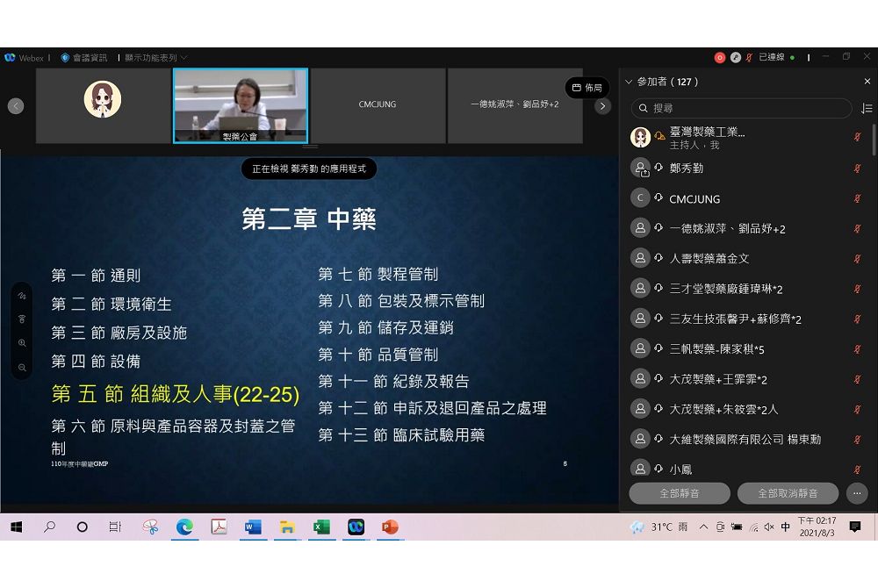The image size is (878, 588).
Task: Click the 會議資訊 meeting info item
Action: click(83, 58)
